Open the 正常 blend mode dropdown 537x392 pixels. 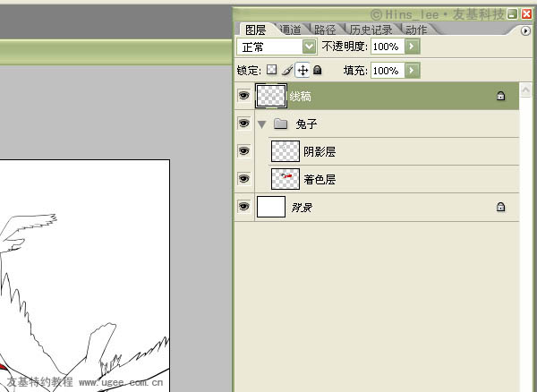click(310, 46)
